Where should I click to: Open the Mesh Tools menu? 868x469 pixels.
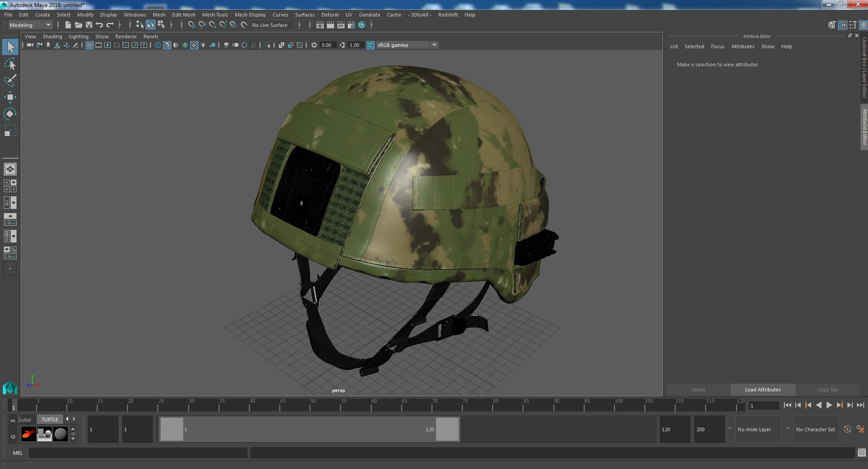click(x=215, y=14)
